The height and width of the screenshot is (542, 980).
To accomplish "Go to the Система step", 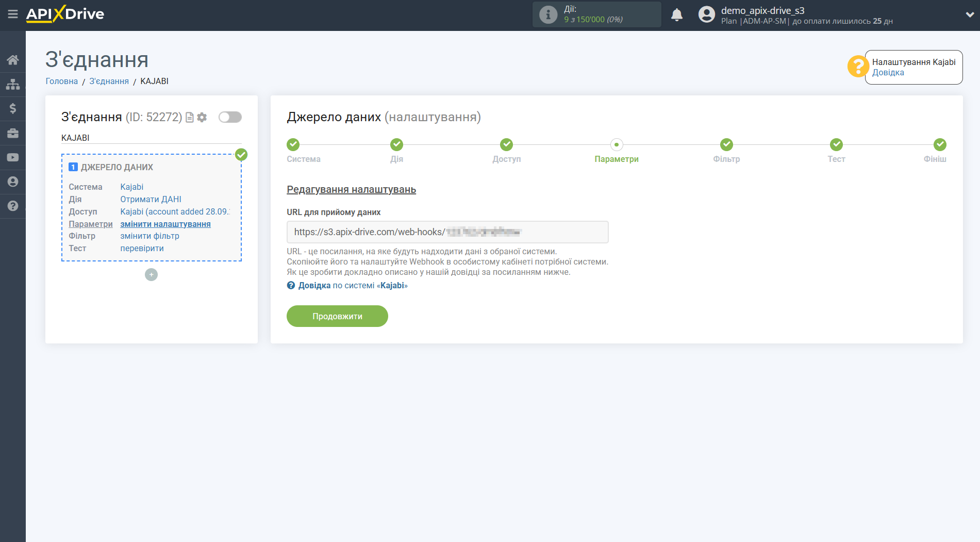I will click(x=293, y=145).
